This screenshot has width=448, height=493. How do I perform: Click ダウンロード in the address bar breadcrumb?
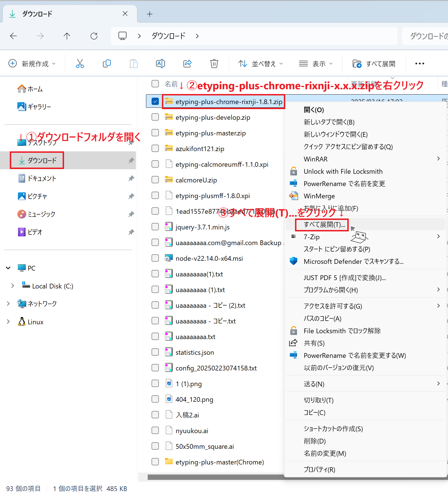coord(168,36)
